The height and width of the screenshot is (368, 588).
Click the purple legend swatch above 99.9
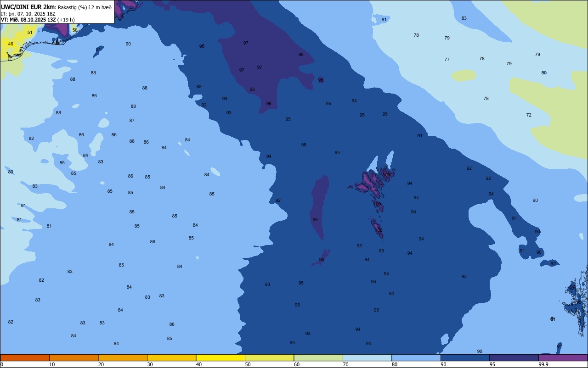point(563,357)
